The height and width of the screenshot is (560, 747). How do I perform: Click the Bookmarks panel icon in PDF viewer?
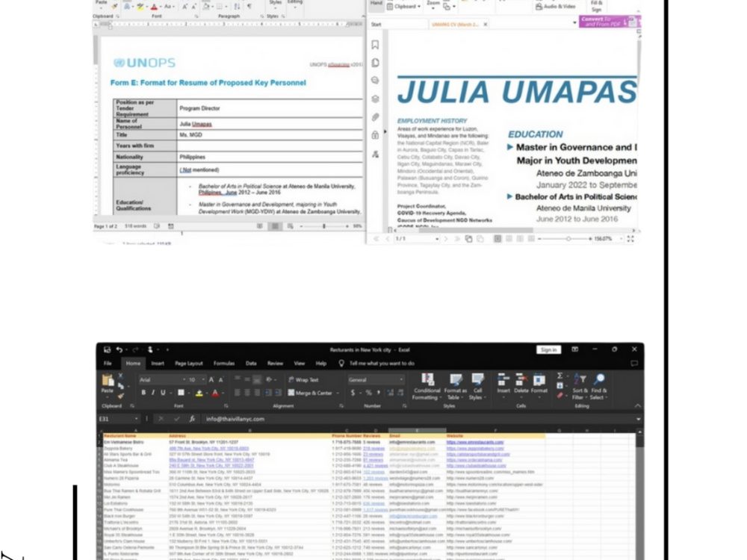pos(376,45)
